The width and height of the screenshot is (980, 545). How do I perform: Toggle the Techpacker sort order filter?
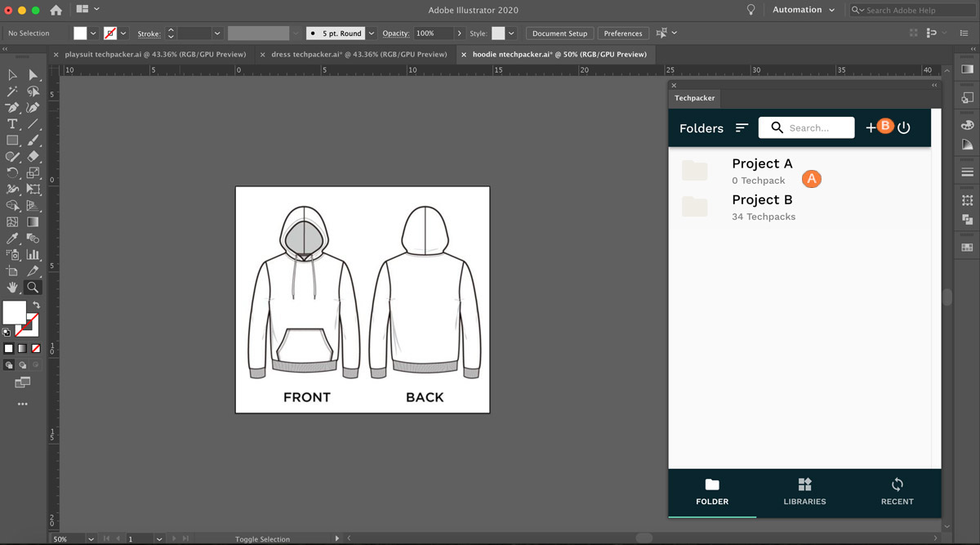(x=742, y=128)
